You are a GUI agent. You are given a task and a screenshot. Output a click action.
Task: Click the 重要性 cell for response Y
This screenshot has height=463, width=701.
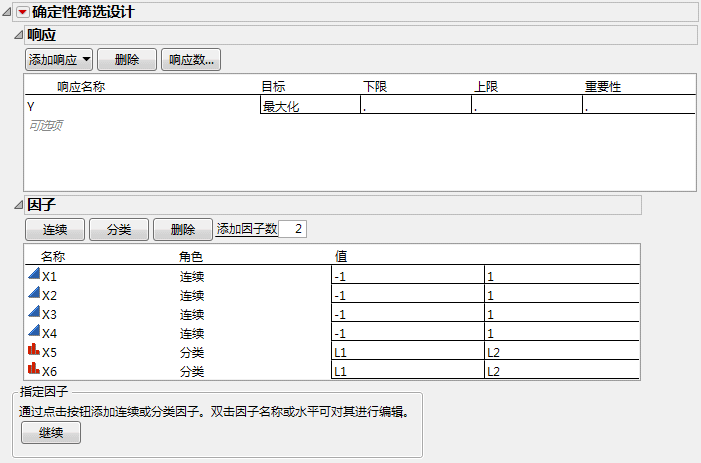(639, 106)
